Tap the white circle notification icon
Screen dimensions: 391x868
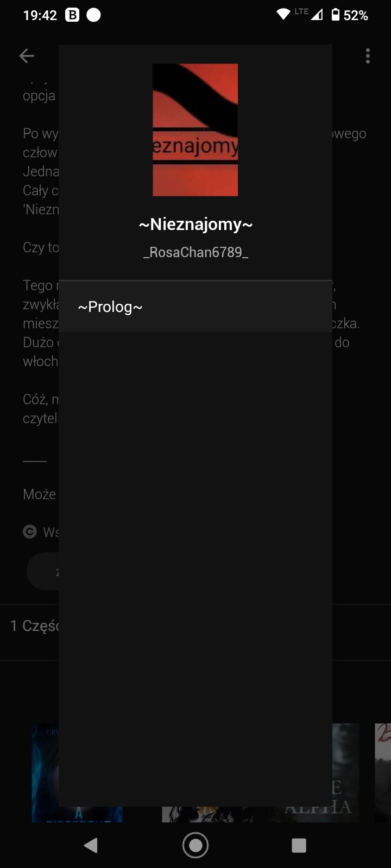pyautogui.click(x=94, y=15)
